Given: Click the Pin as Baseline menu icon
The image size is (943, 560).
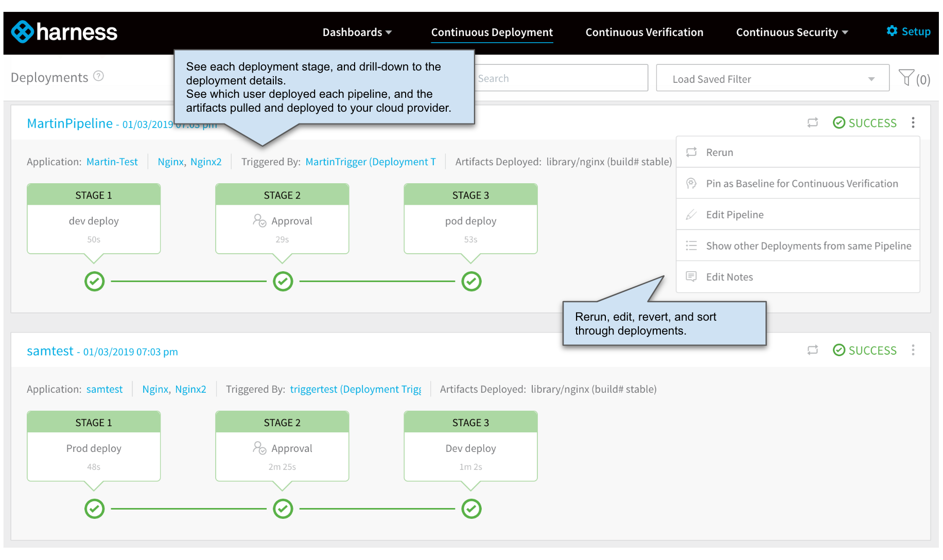Looking at the screenshot, I should coord(691,183).
